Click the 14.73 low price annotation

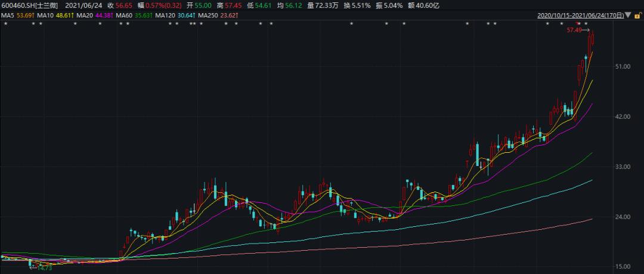click(44, 268)
